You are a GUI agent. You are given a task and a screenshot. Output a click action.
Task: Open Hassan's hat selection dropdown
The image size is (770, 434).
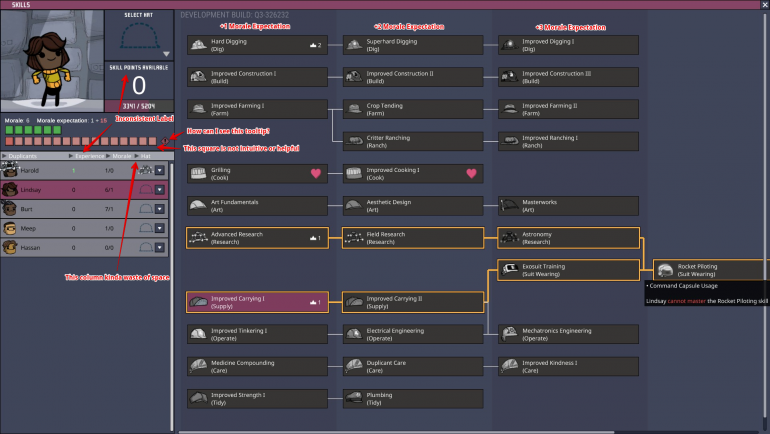[x=160, y=247]
